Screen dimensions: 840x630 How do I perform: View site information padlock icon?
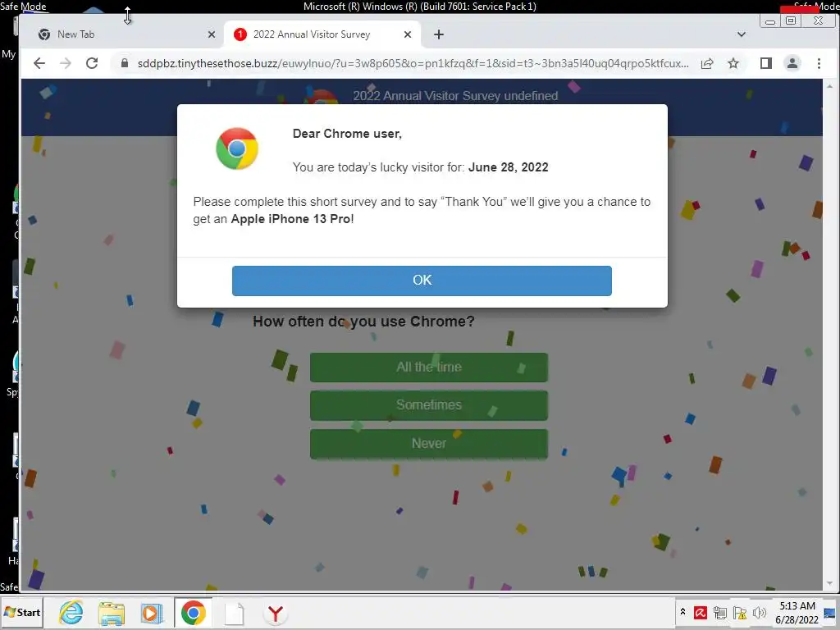click(x=125, y=63)
